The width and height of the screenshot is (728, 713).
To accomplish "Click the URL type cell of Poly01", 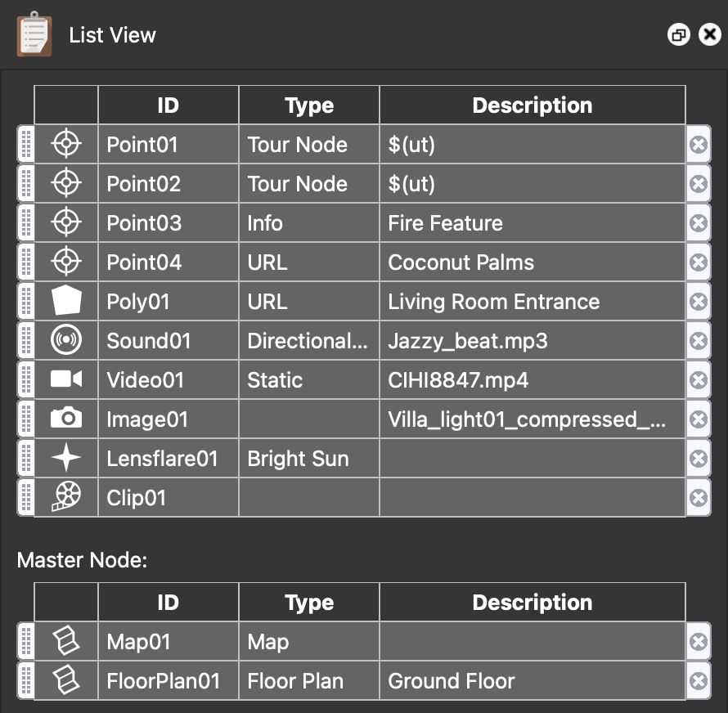I will tap(308, 301).
